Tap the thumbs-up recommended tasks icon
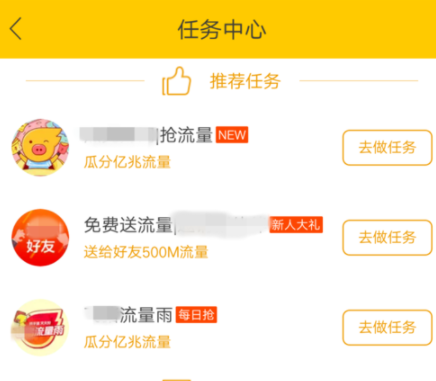Viewport: 436px width, 381px height. [177, 81]
